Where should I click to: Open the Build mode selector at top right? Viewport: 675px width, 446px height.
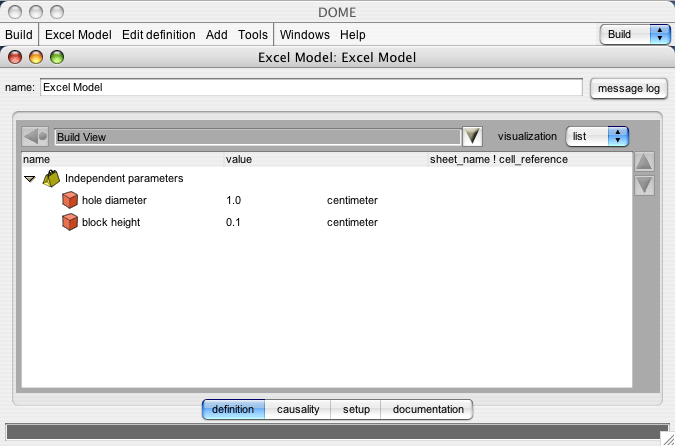[635, 34]
